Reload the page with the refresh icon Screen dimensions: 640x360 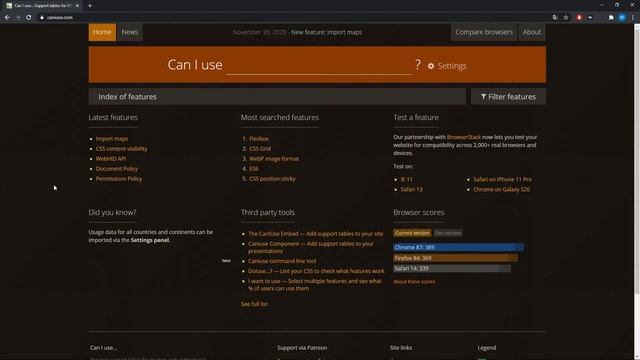(x=29, y=18)
